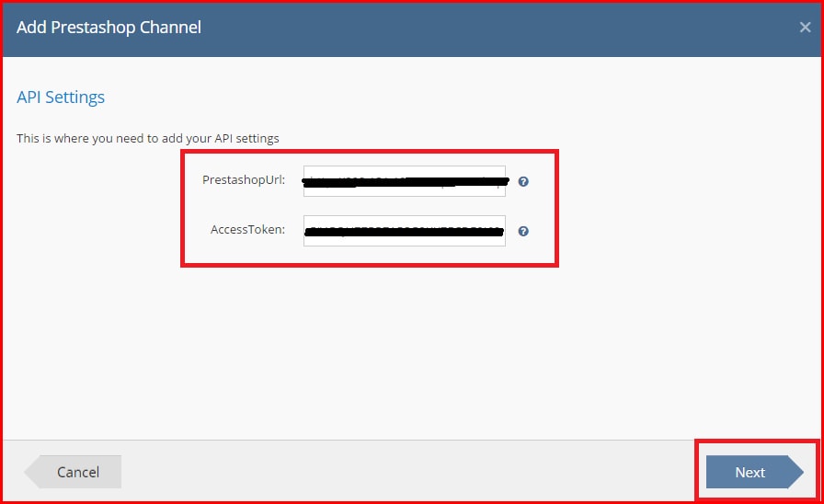The width and height of the screenshot is (824, 504).
Task: Open help icon beside AccessToken field
Action: (x=523, y=231)
